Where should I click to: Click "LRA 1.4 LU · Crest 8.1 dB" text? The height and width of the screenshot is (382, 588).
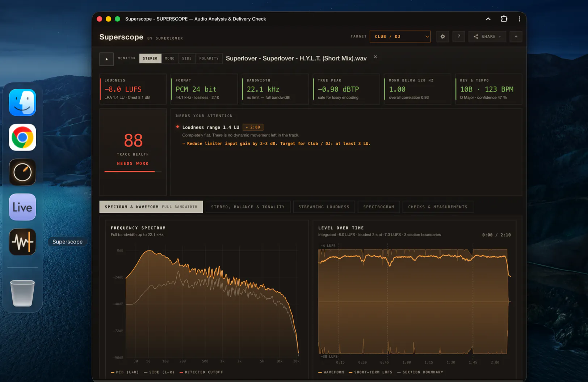[127, 98]
